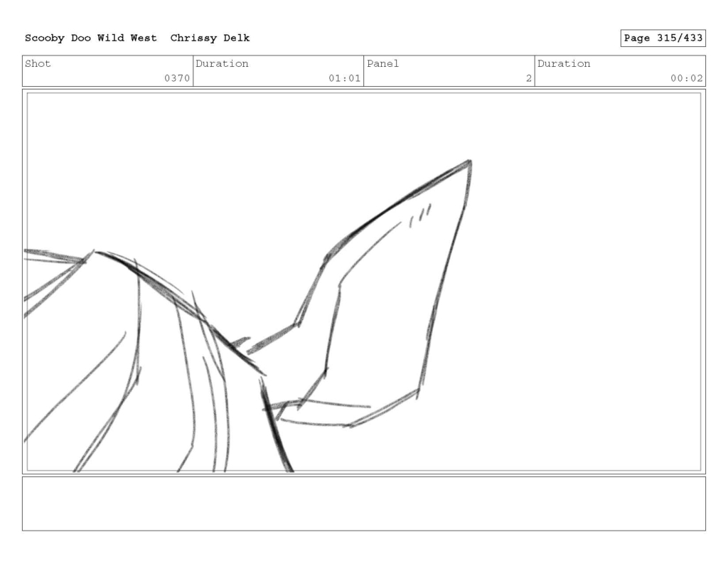The width and height of the screenshot is (728, 564).
Task: Click the first 'Duration' label beside Shot
Action: click(222, 63)
